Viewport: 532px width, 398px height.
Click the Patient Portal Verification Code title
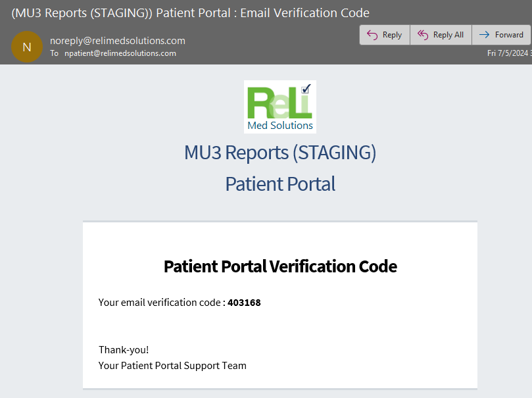pos(280,266)
